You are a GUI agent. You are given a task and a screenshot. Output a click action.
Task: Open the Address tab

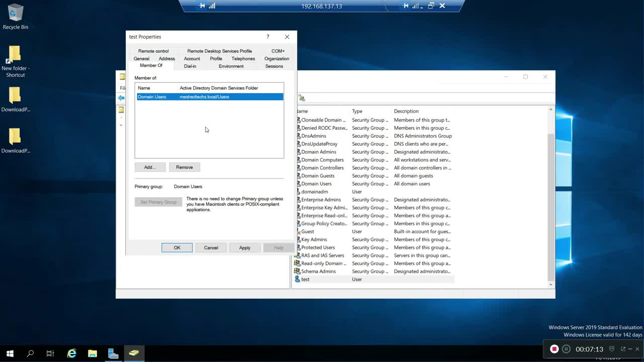pyautogui.click(x=167, y=58)
